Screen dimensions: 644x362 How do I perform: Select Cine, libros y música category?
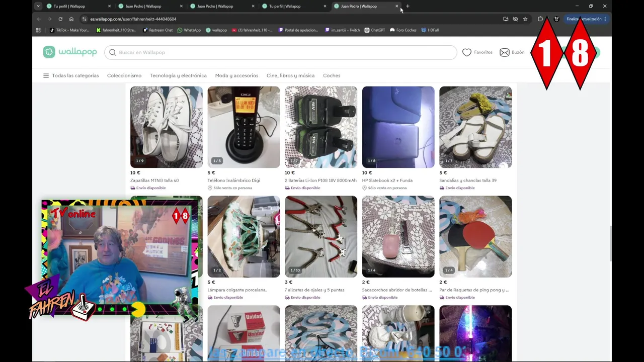290,75
